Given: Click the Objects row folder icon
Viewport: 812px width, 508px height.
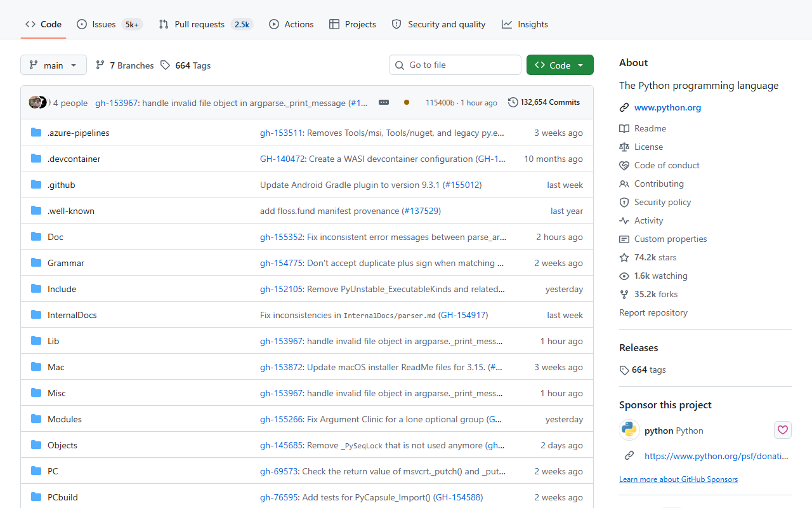Looking at the screenshot, I should 36,445.
